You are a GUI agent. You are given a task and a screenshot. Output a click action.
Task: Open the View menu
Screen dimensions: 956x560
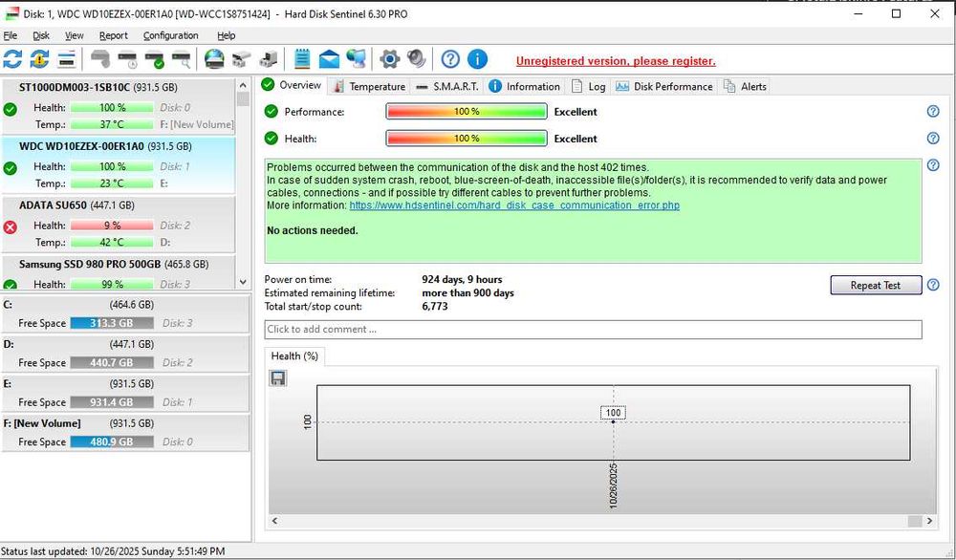(75, 35)
